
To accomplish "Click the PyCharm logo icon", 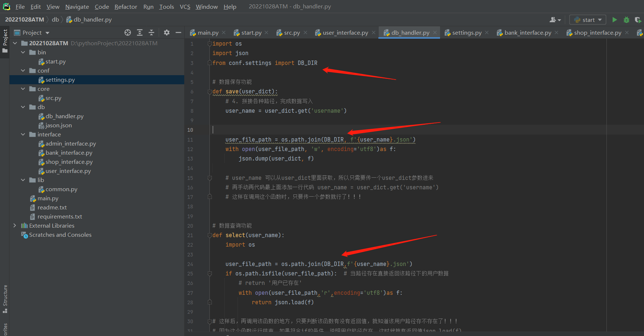I will [7, 7].
